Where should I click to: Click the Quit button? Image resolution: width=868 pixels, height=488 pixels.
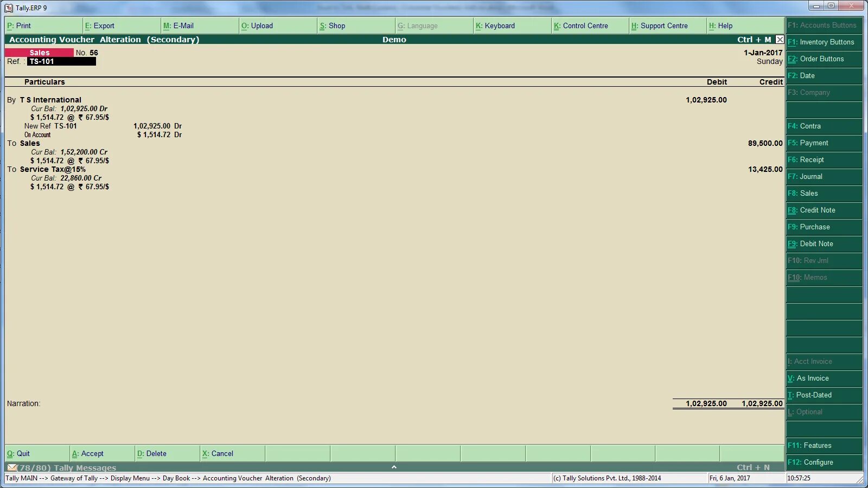tap(37, 454)
